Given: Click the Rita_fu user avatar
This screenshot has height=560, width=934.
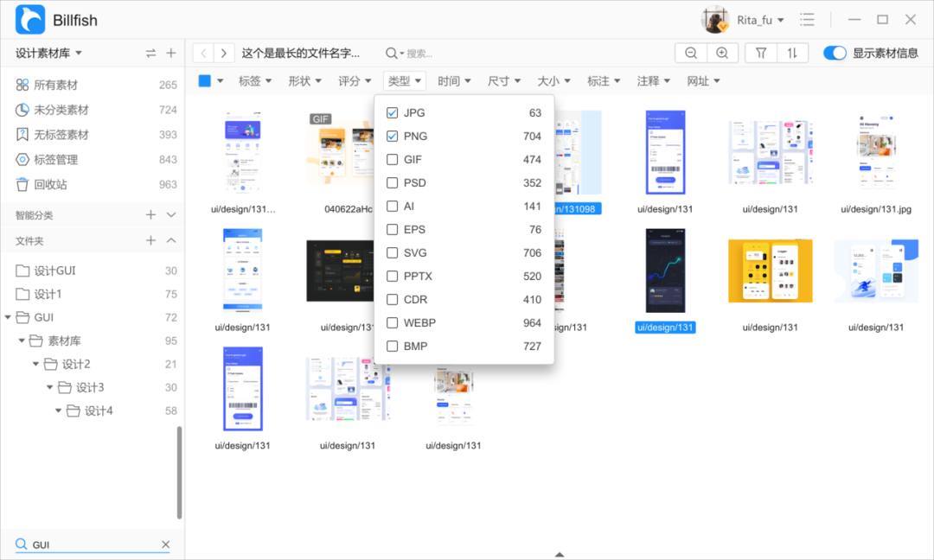Looking at the screenshot, I should click(715, 20).
